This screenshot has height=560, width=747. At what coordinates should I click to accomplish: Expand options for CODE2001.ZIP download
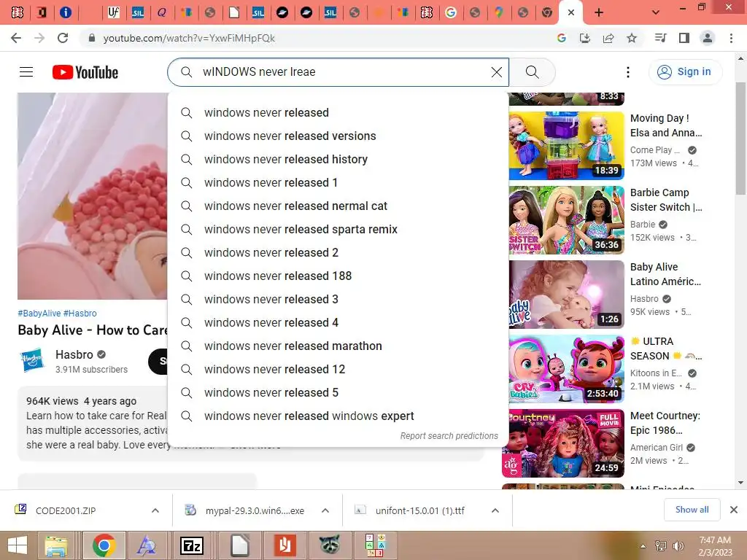(155, 510)
